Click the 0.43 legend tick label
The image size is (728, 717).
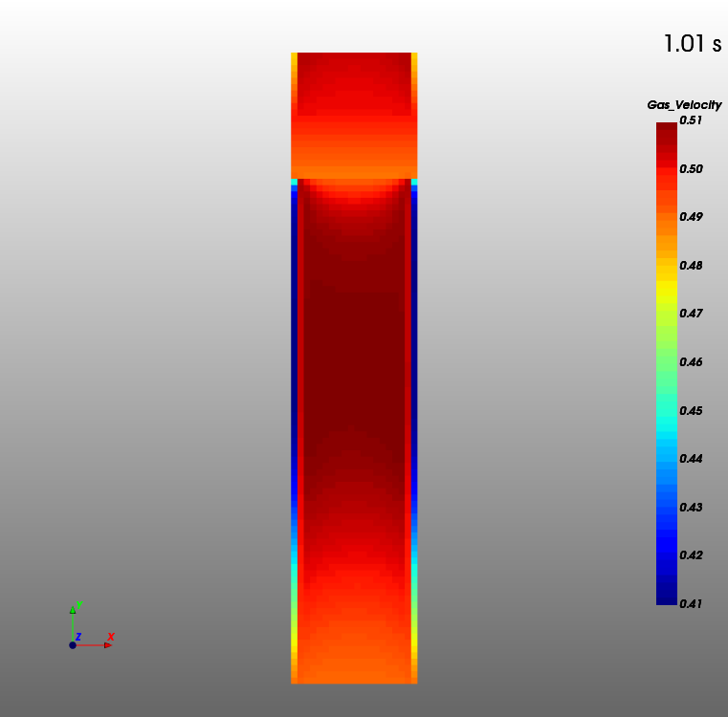(691, 507)
